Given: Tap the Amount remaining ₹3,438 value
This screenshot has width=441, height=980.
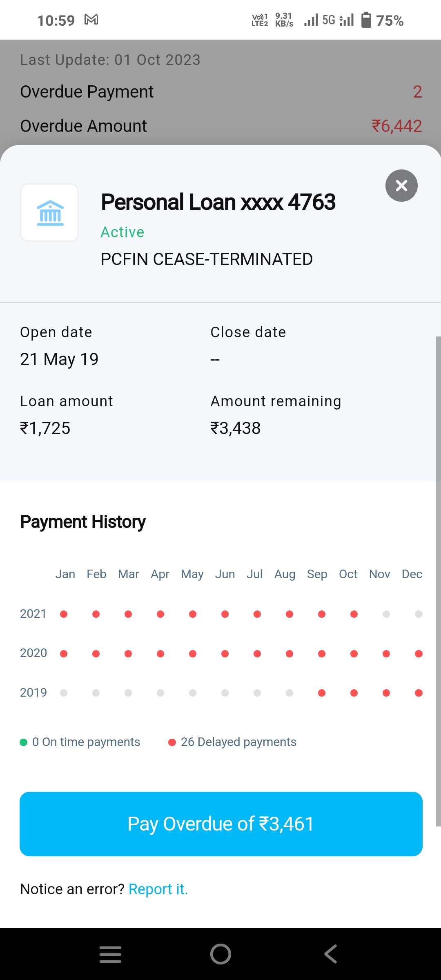Looking at the screenshot, I should point(236,428).
